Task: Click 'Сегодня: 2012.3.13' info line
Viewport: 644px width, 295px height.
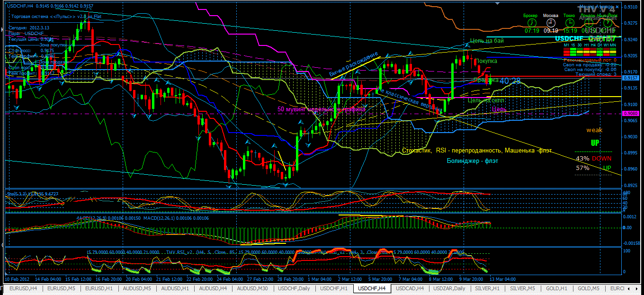Action: click(x=29, y=27)
